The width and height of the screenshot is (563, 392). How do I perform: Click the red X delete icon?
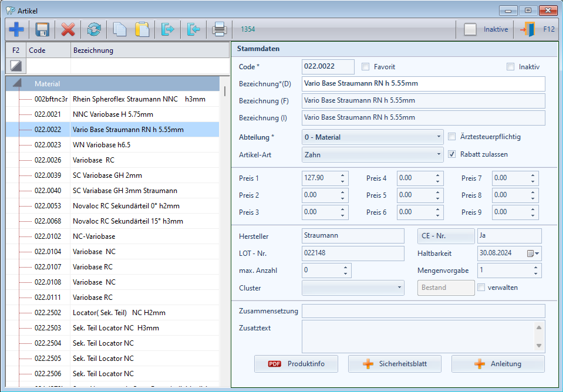tap(68, 29)
